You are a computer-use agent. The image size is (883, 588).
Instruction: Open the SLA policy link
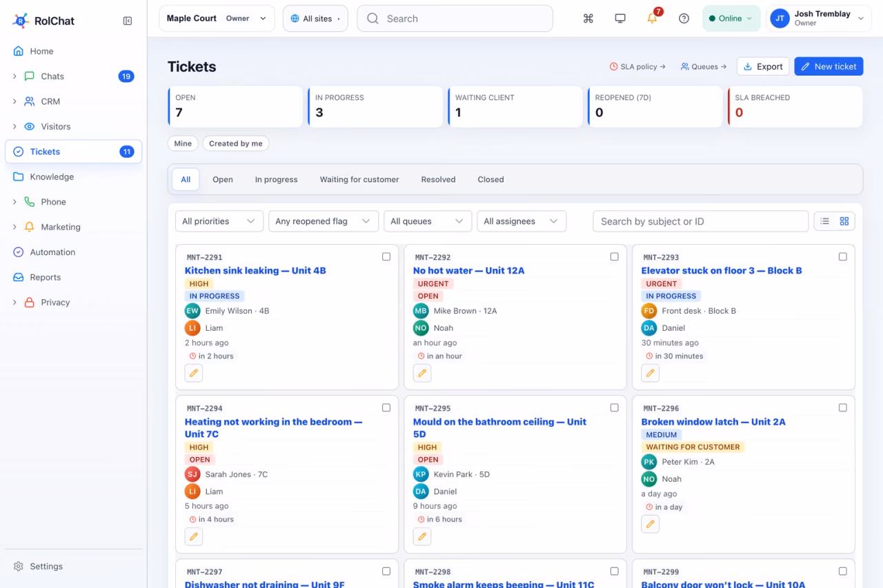pyautogui.click(x=637, y=67)
